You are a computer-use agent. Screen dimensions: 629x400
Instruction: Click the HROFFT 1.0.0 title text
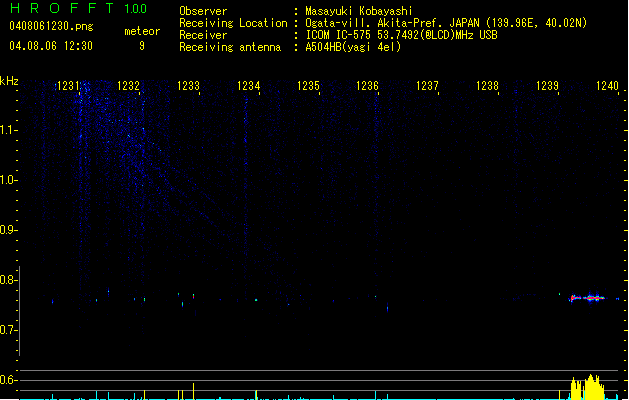79,8
